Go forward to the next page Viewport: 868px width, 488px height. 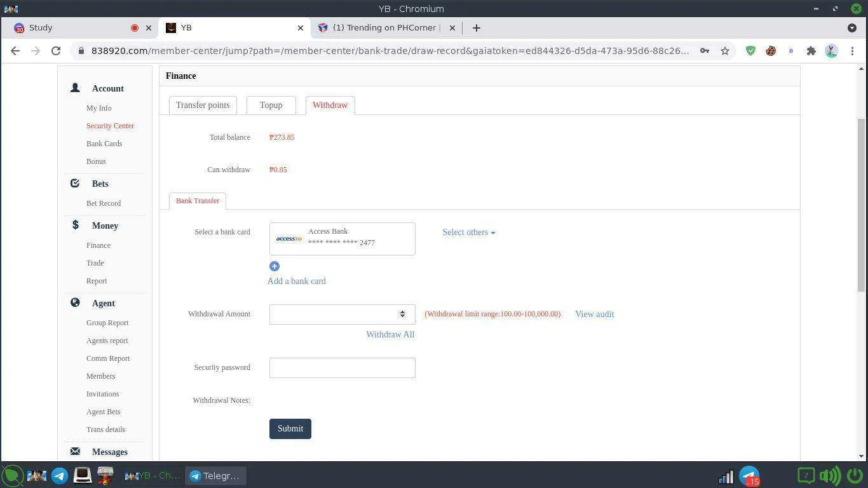click(x=36, y=51)
